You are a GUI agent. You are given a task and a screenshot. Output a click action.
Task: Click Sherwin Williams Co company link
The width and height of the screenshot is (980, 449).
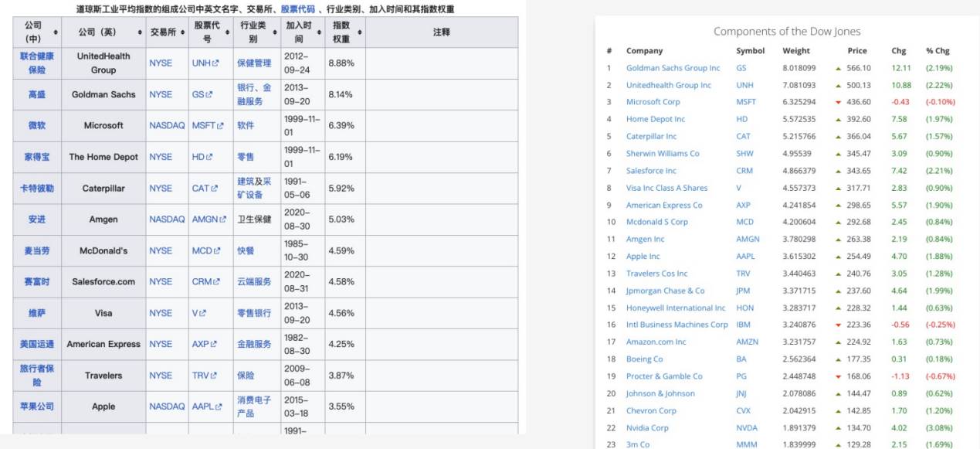[663, 154]
